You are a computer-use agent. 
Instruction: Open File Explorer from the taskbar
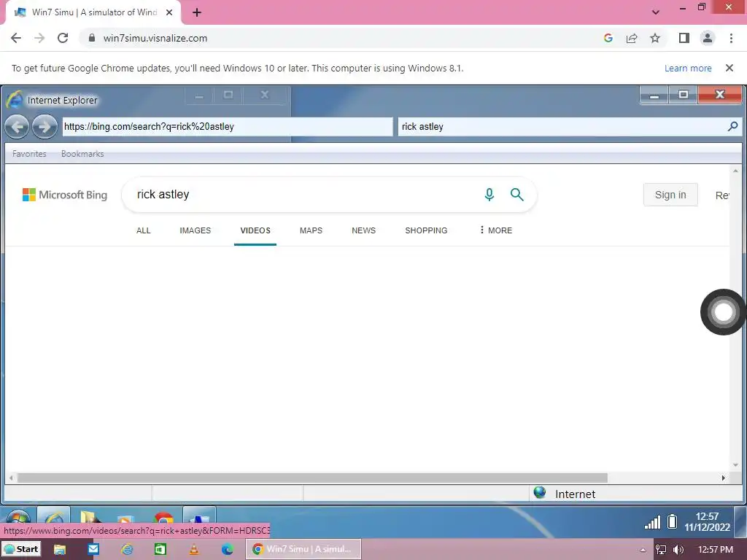60,550
